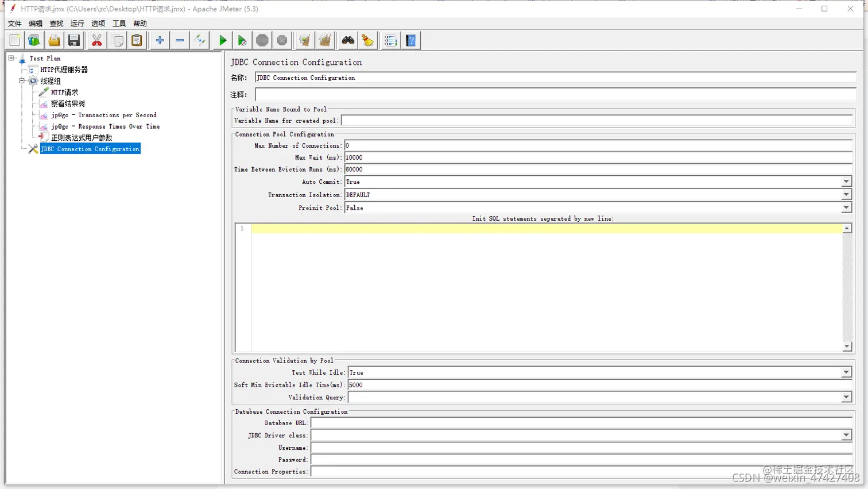
Task: Select the 线程组 thread group node
Action: (x=50, y=81)
